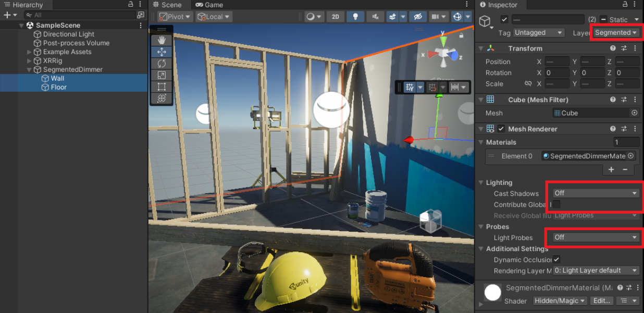Screen dimensions: 644x313
Task: Toggle Dynamic Occlusion checkbox
Action: pyautogui.click(x=556, y=259)
